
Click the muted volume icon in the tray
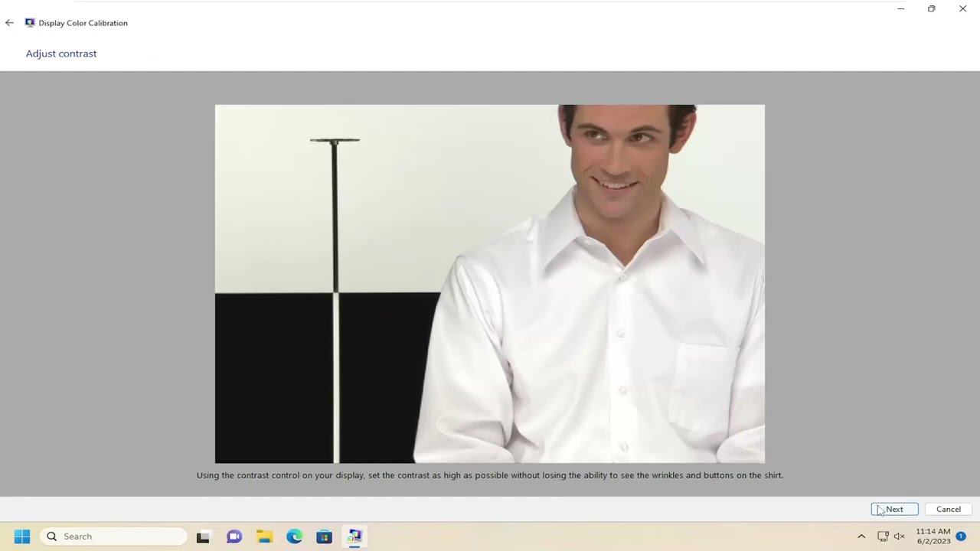[x=900, y=536]
